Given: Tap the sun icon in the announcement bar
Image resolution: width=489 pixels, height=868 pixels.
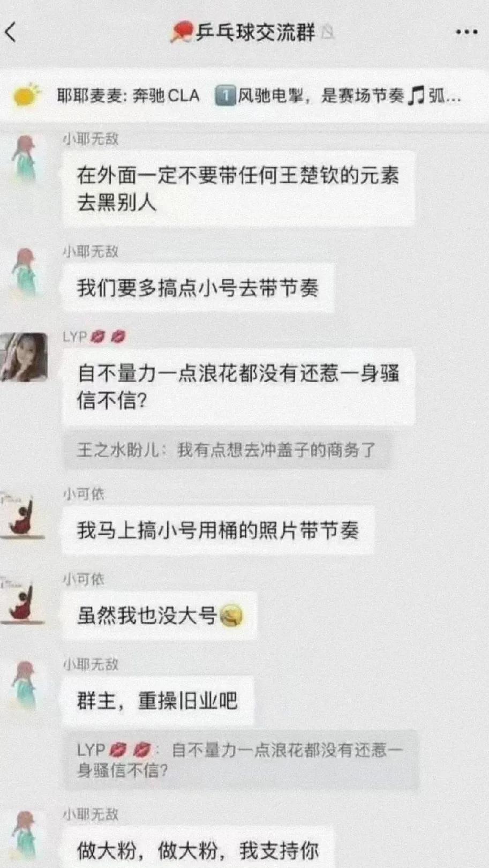Looking at the screenshot, I should tap(26, 96).
